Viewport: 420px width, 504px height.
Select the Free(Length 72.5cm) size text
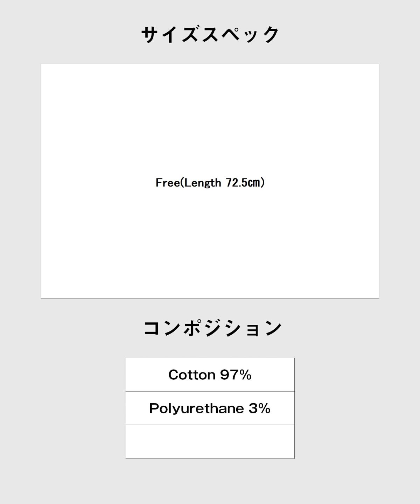pyautogui.click(x=210, y=183)
